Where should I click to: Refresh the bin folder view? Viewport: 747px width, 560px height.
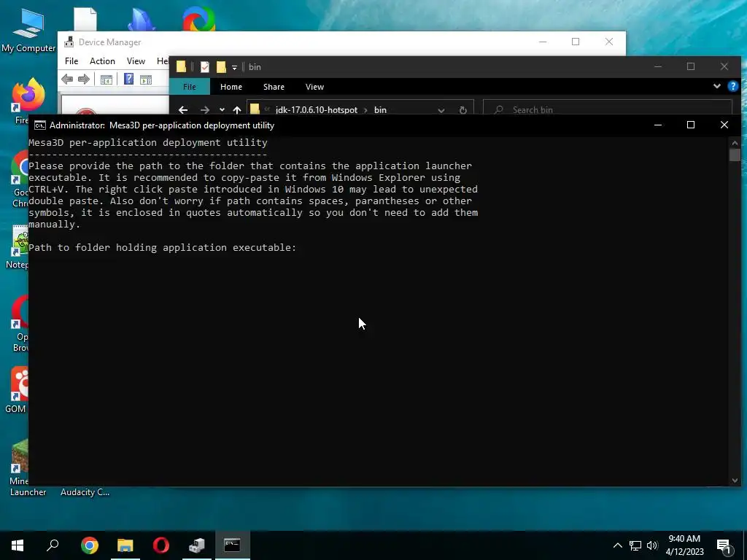click(462, 110)
